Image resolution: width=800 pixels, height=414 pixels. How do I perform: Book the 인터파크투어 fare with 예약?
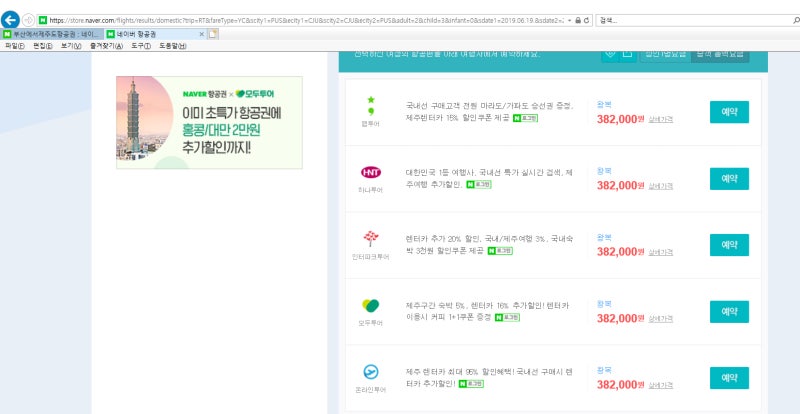coord(729,245)
